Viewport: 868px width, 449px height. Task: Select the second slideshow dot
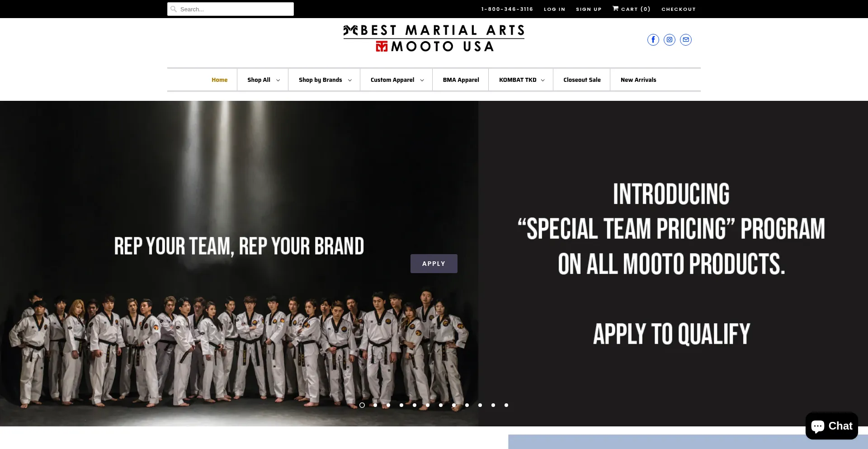coord(375,405)
